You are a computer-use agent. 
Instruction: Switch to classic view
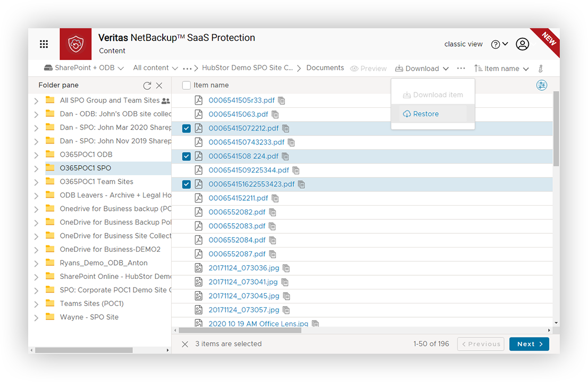(x=464, y=44)
